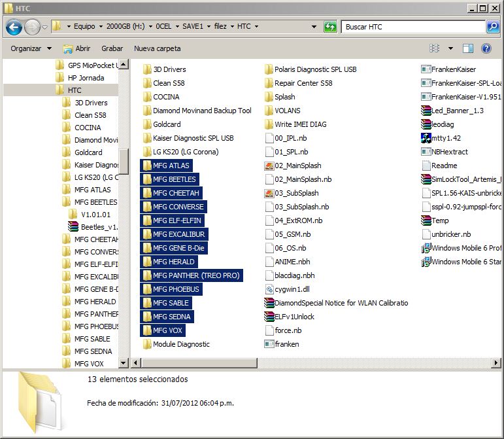Select the leodiag archive icon
Image resolution: width=504 pixels, height=439 pixels.
pos(426,124)
